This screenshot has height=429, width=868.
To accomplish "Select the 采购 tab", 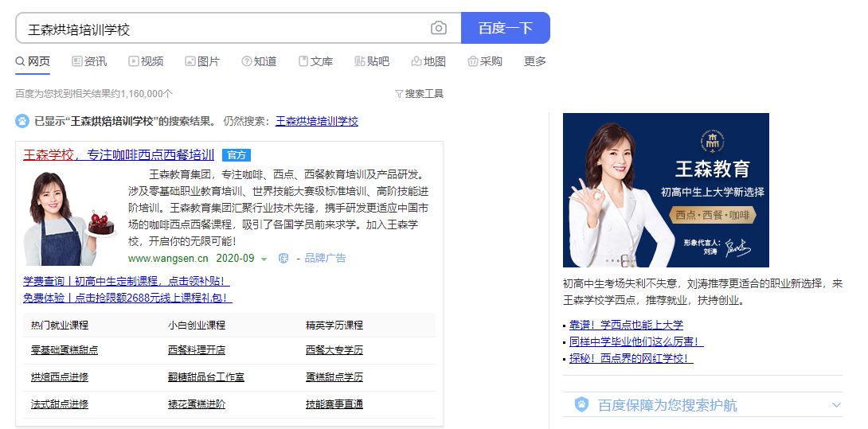I will tap(485, 61).
